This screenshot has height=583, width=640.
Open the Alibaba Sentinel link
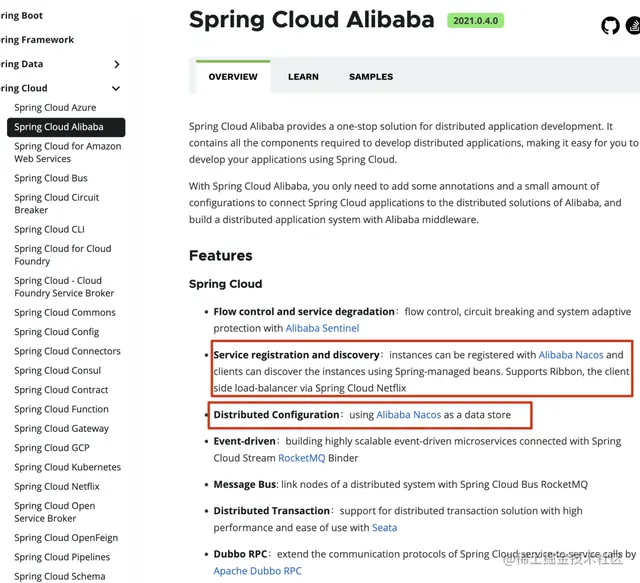coord(322,328)
